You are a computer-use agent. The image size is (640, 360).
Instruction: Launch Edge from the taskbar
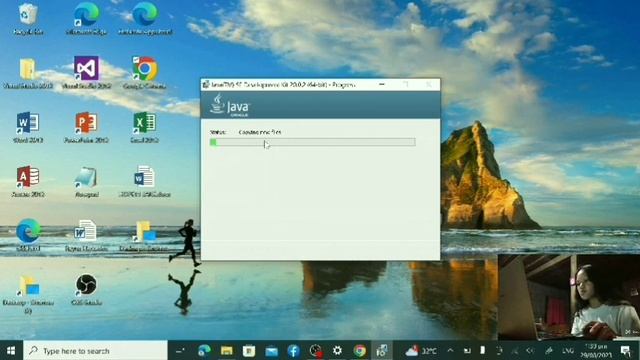[x=204, y=351]
